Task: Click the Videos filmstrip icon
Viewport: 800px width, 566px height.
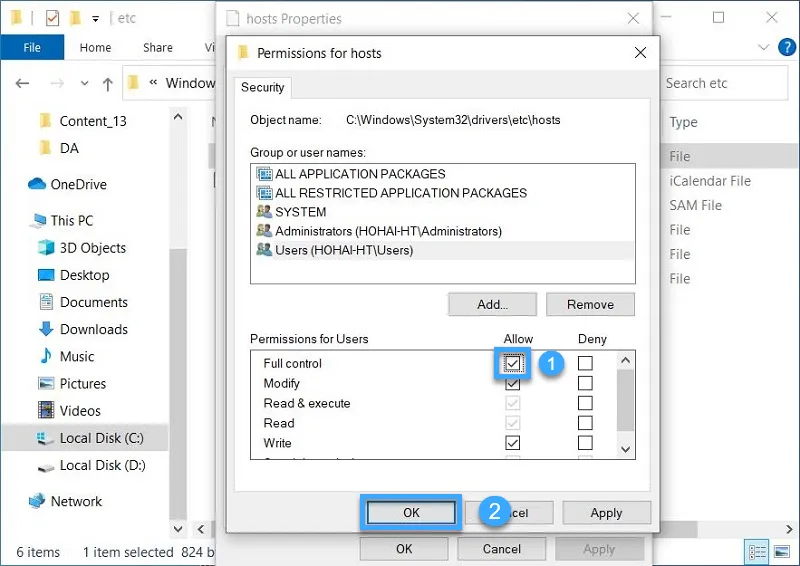Action: (46, 410)
